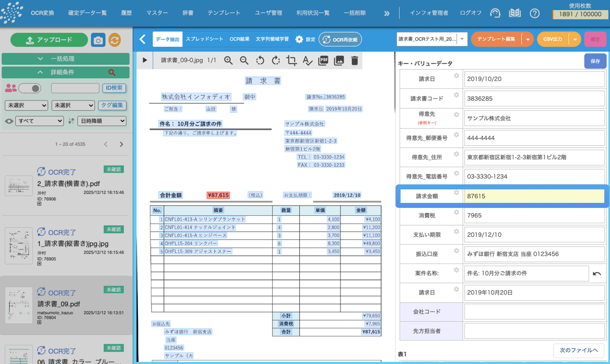Click the zoom-in icon in the document toolbar
Viewport: 610px width, 364px height.
pyautogui.click(x=228, y=60)
